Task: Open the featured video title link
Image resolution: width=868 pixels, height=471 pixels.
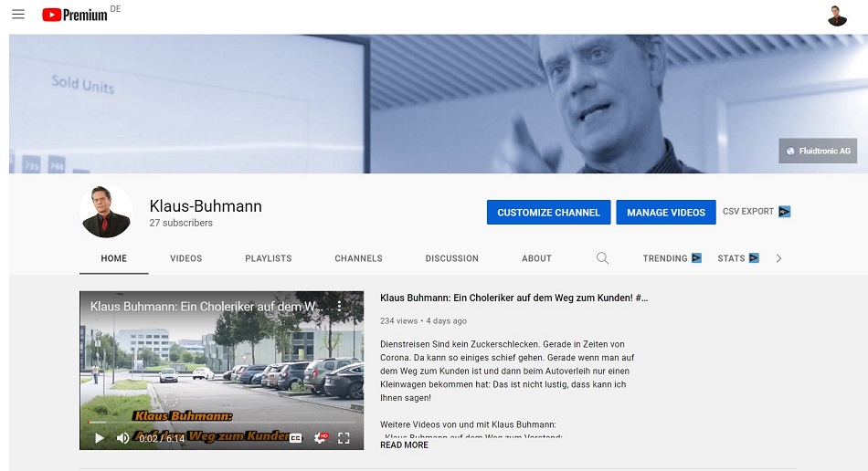Action: point(513,298)
